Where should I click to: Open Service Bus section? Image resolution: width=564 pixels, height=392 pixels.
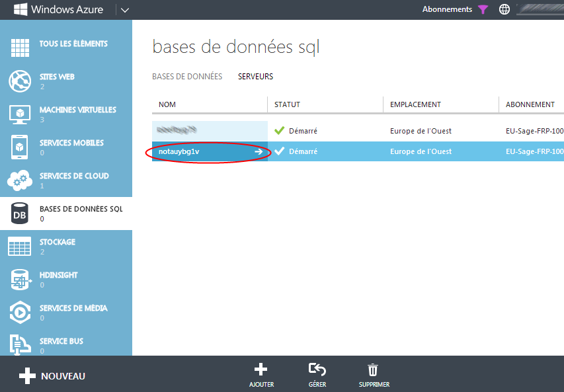click(x=66, y=343)
